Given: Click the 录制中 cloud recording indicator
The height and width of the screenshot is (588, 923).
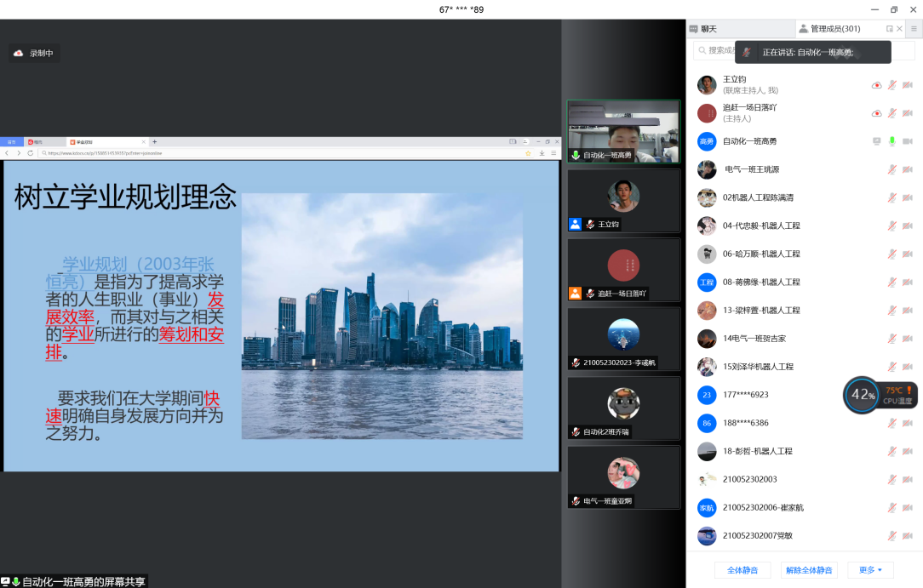Looking at the screenshot, I should [34, 53].
